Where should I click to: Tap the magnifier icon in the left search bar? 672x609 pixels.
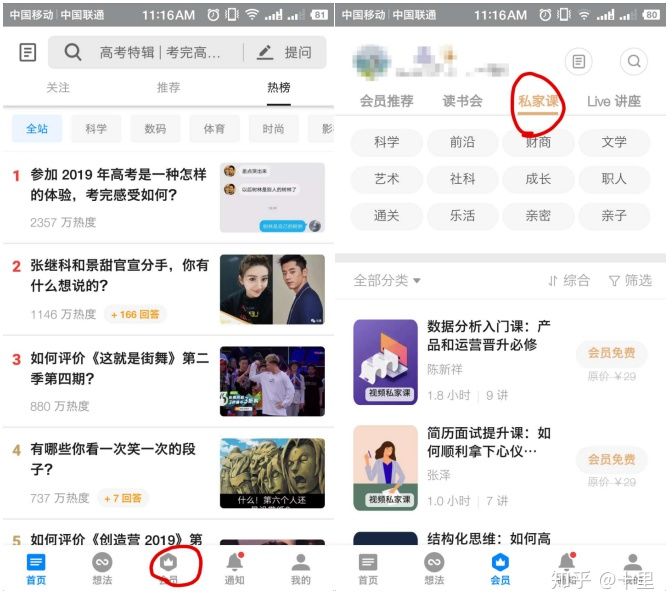tap(73, 53)
